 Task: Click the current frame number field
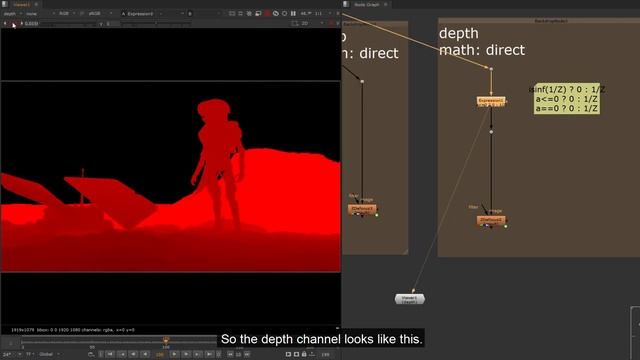tap(160, 354)
